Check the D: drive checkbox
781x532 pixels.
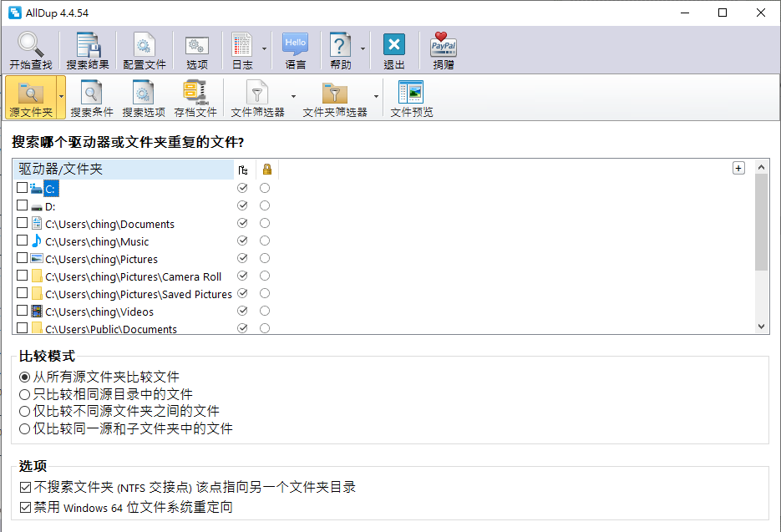tap(23, 206)
